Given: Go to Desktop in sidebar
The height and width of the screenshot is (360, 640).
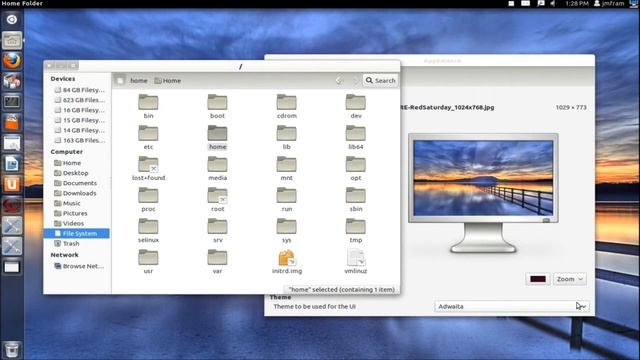Looking at the screenshot, I should tap(71, 173).
